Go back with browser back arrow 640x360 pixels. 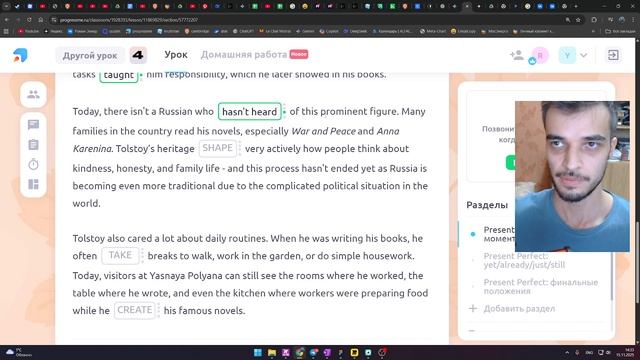point(7,20)
